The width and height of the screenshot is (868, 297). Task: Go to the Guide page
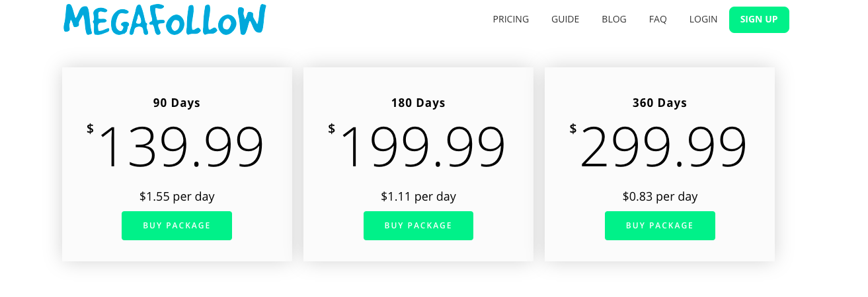[565, 19]
